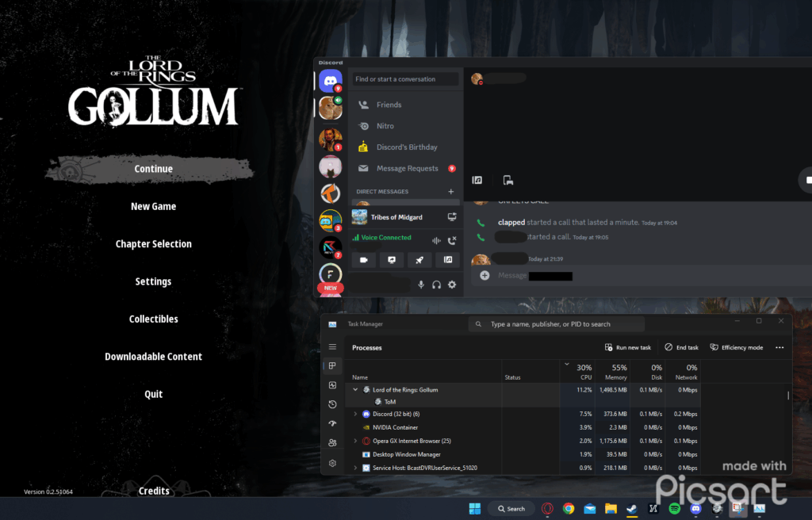Open Performance page in Task Manager sidebar
The width and height of the screenshot is (812, 520).
(x=332, y=385)
